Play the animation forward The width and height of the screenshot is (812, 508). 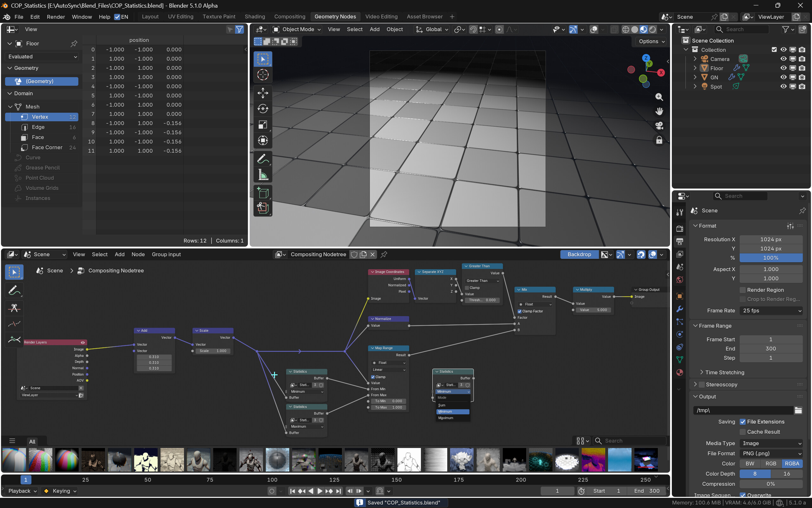320,491
